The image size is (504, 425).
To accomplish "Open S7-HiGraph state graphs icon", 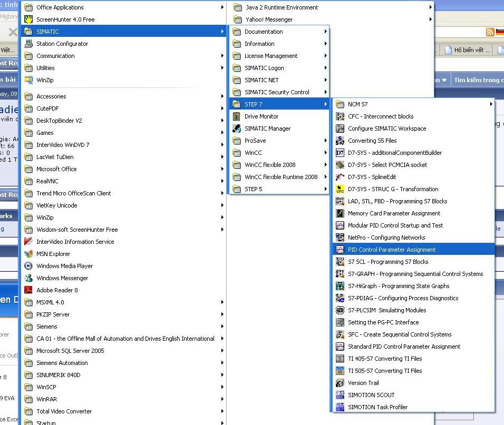I will 340,286.
